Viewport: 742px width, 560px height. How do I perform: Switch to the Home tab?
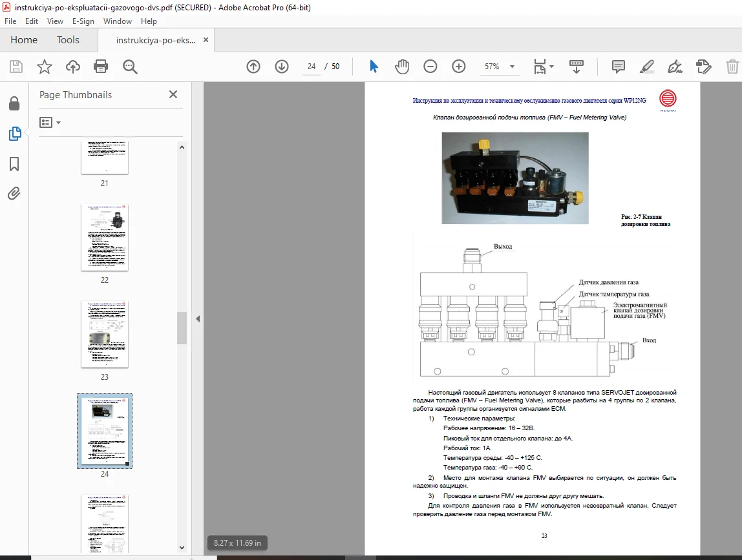click(x=24, y=40)
